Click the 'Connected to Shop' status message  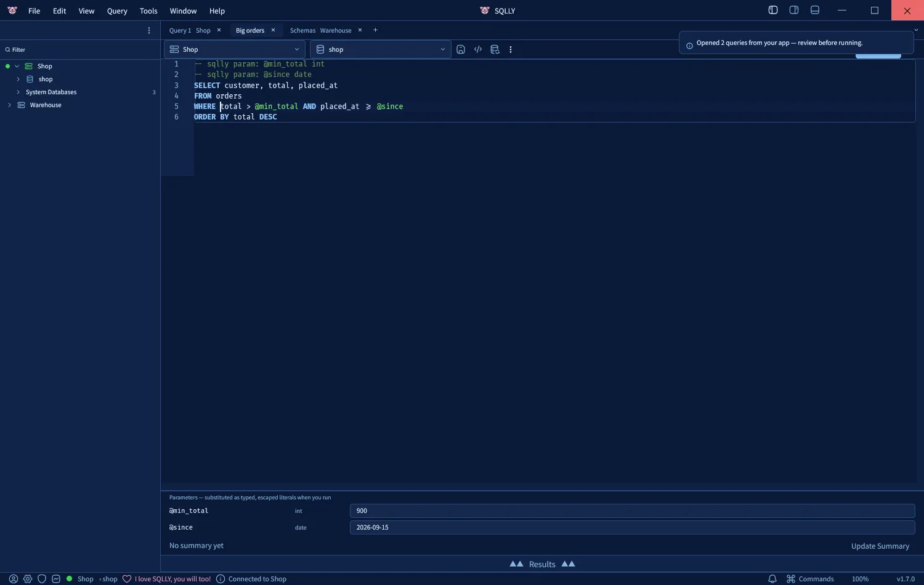tap(257, 579)
